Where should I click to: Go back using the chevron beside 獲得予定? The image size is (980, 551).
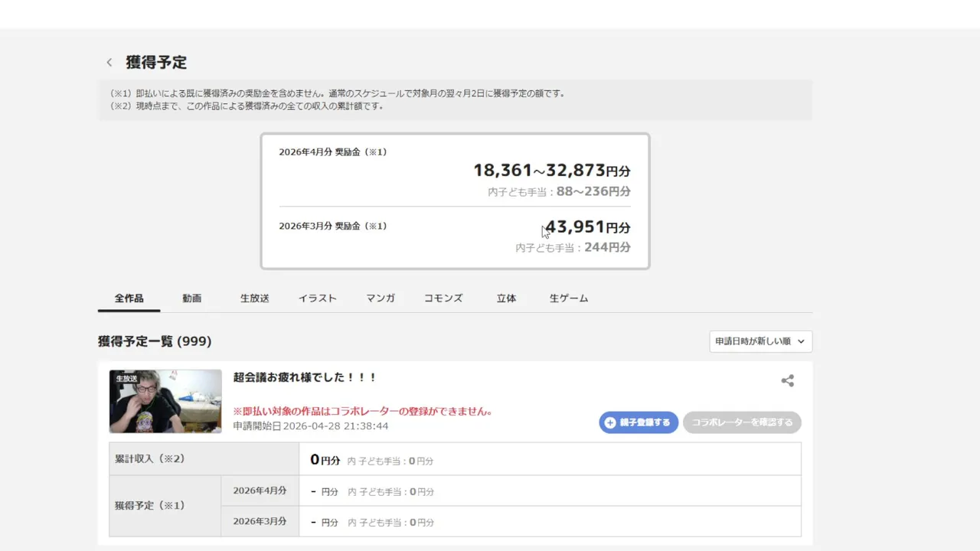tap(109, 63)
